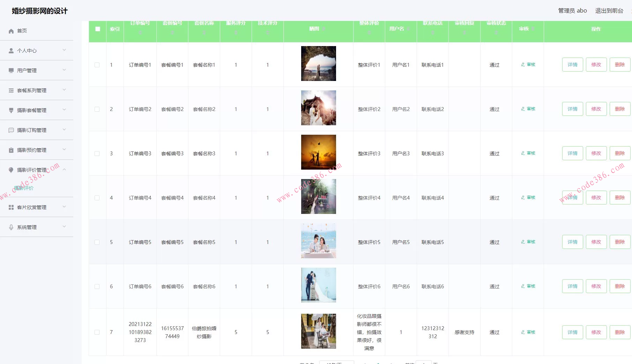Click the 系统管理 microphone icon

(11, 227)
